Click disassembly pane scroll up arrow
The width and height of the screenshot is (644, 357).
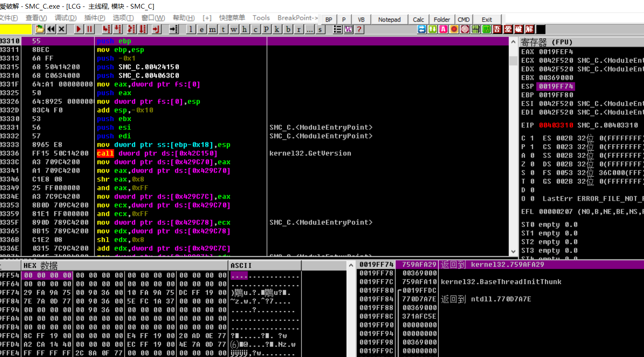click(513, 42)
